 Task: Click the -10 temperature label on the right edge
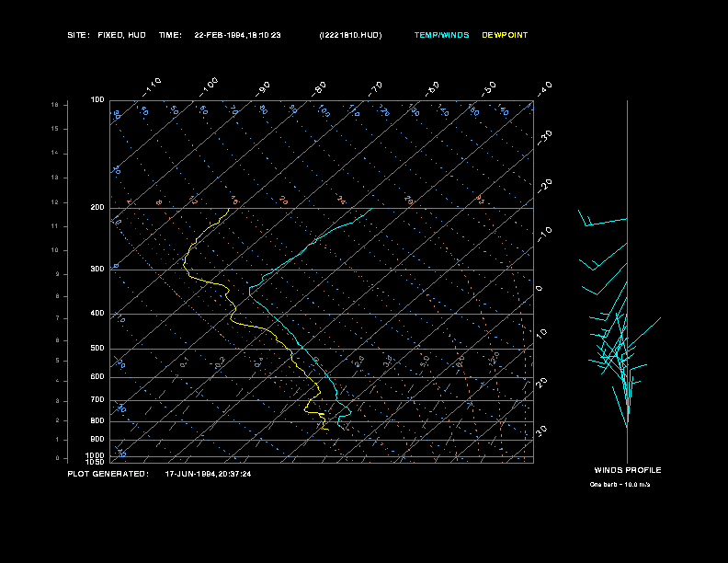pyautogui.click(x=545, y=234)
